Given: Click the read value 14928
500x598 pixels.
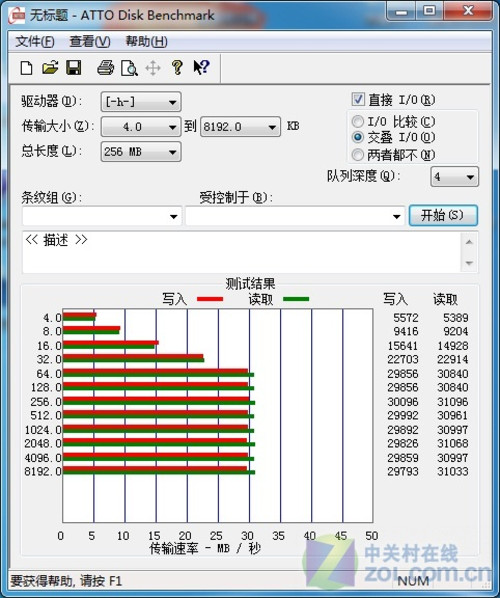Looking at the screenshot, I should (x=453, y=346).
